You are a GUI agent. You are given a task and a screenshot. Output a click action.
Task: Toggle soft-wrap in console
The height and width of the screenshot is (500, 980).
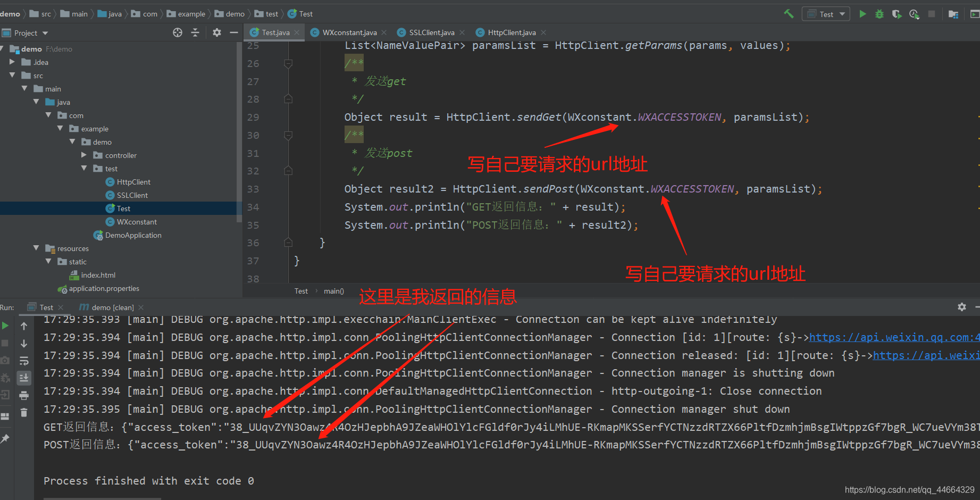coord(24,361)
